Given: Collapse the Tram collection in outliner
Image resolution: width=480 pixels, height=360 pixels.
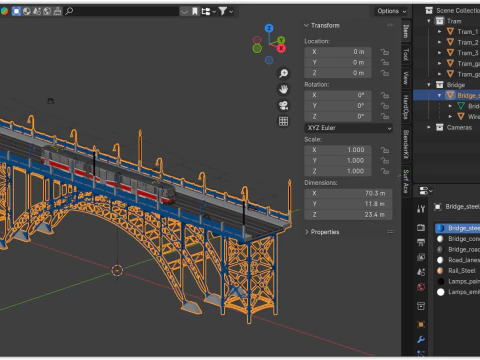Looking at the screenshot, I should (x=429, y=21).
